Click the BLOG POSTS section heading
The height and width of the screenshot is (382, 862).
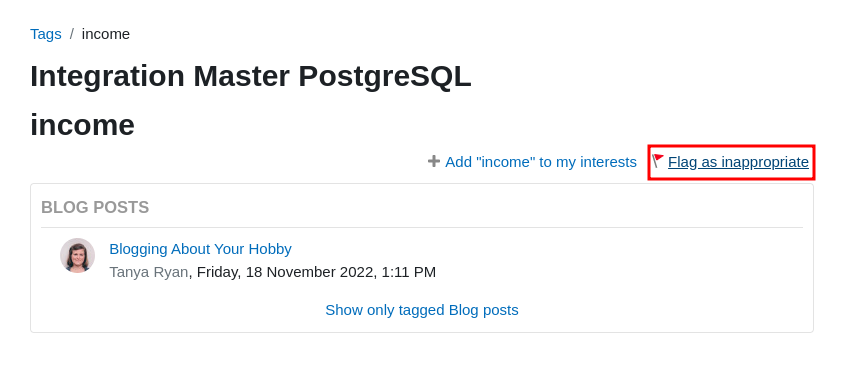pyautogui.click(x=95, y=207)
